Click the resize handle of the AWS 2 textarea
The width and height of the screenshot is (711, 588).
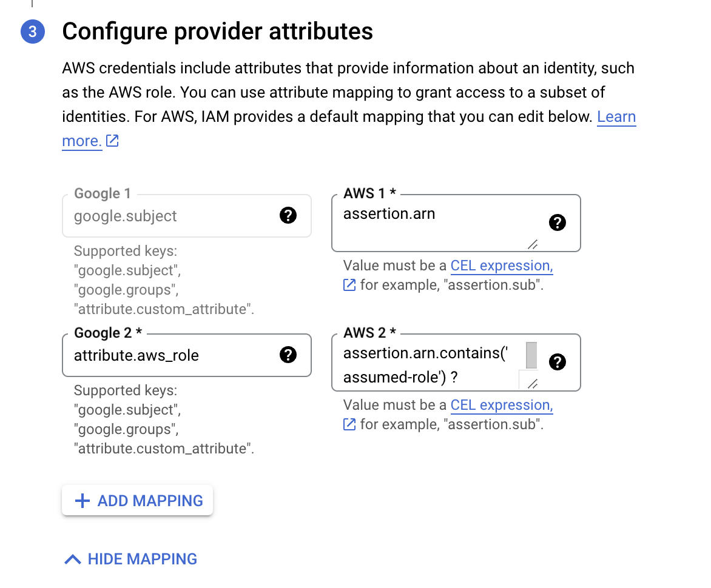pos(532,384)
